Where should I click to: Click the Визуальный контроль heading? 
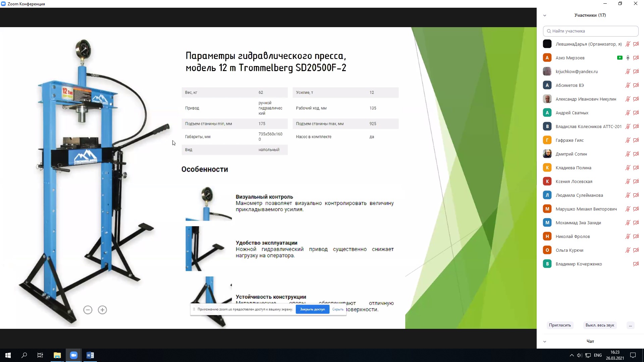tap(264, 197)
